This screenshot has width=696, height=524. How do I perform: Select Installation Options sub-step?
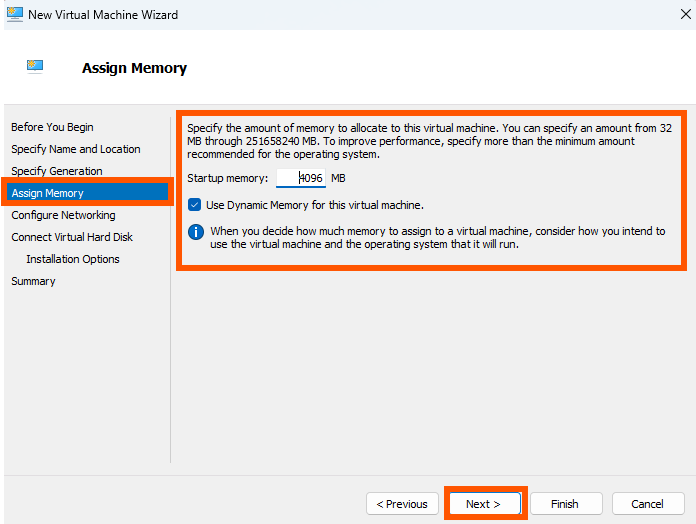point(73,259)
